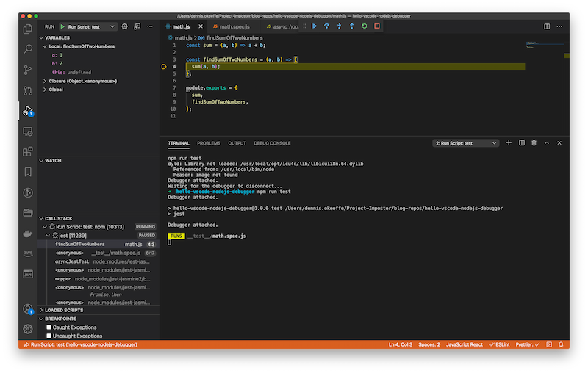Image resolution: width=588 pixels, height=373 pixels.
Task: Click the Step Out debug icon
Action: click(351, 26)
